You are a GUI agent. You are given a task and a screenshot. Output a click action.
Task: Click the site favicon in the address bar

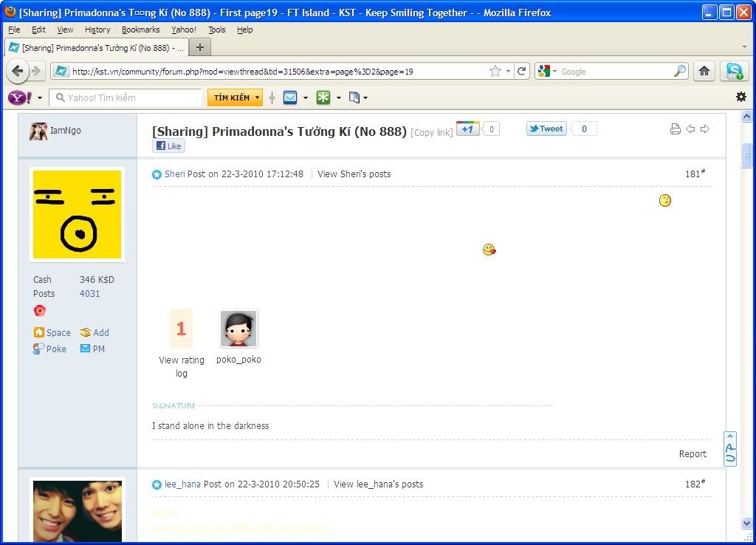(x=61, y=72)
